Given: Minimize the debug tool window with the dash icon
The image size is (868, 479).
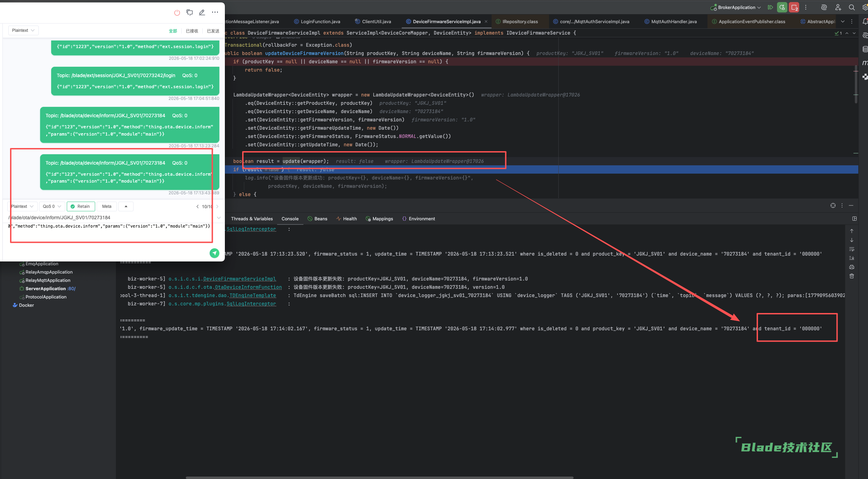Looking at the screenshot, I should 851,205.
